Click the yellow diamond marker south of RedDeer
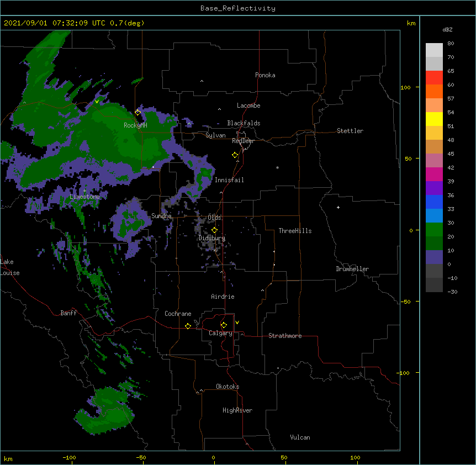The width and height of the screenshot is (476, 465). tap(235, 155)
